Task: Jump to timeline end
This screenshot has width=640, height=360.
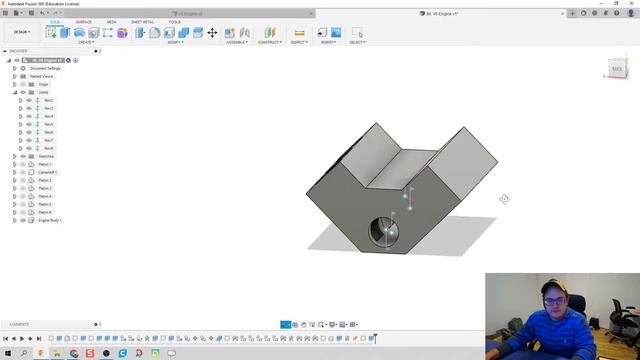Action: [39, 339]
